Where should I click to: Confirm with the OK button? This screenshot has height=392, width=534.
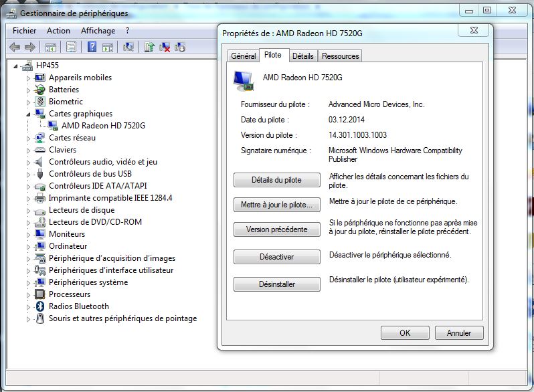pos(405,332)
